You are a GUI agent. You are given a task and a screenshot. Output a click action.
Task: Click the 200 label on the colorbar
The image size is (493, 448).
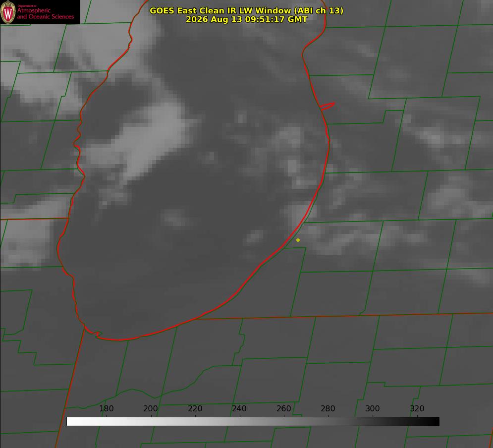(x=150, y=408)
